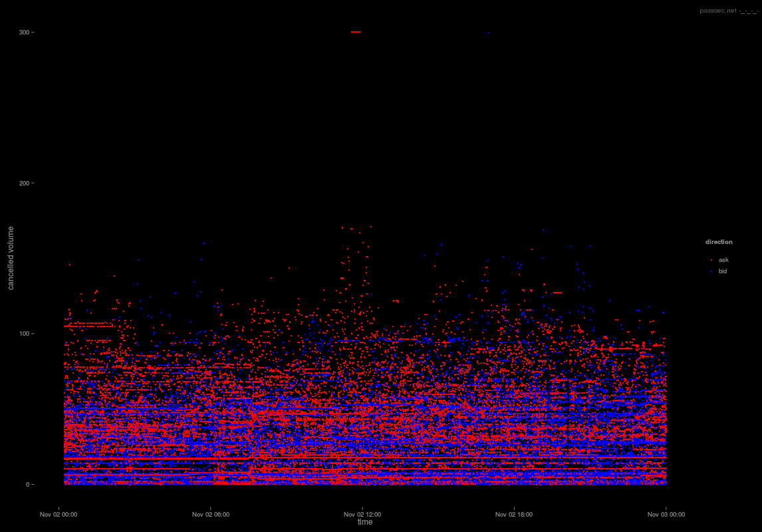Screen dimensions: 762x532
Task: Toggle the direction legend visibility
Action: [x=719, y=241]
